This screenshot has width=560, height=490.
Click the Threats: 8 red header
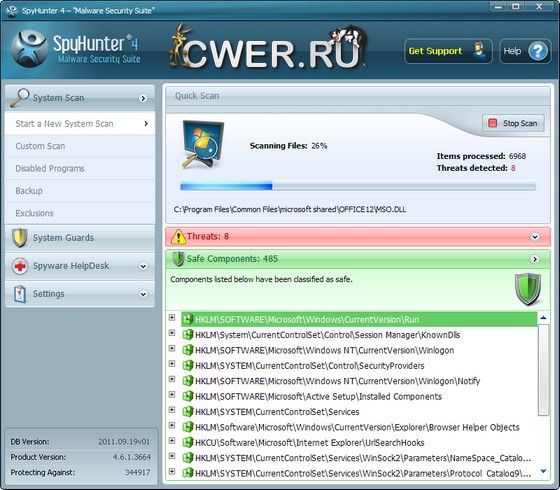[358, 237]
